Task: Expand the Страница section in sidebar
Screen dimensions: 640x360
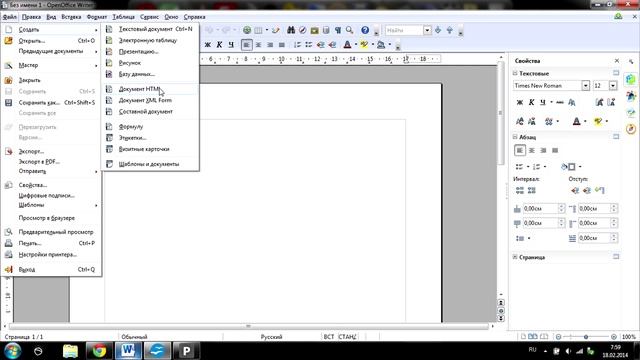Action: tap(515, 257)
